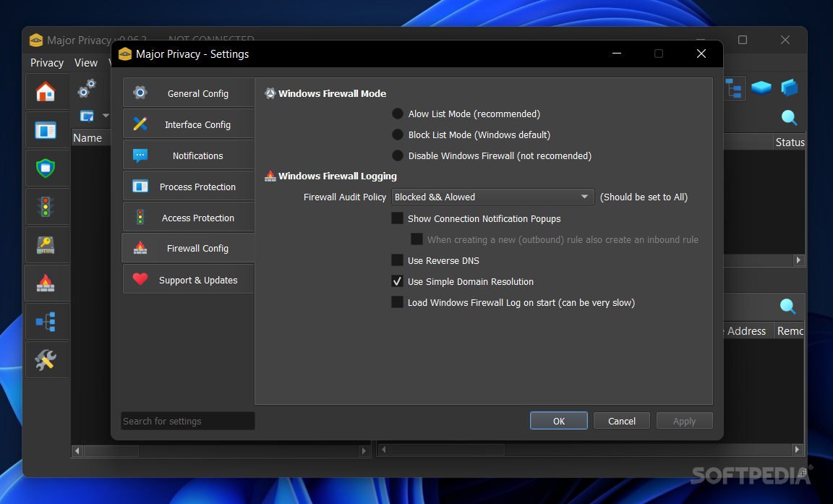
Task: Open the green shield protection icon in sidebar
Action: coord(46,168)
